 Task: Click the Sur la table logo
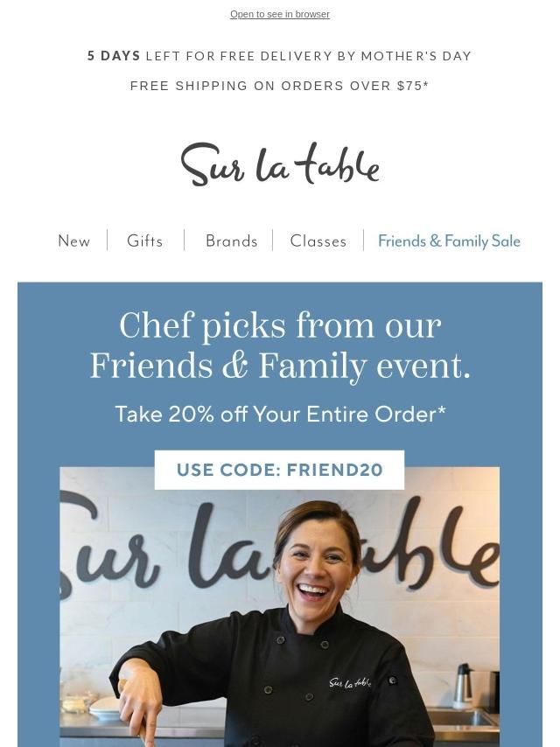pos(280,164)
